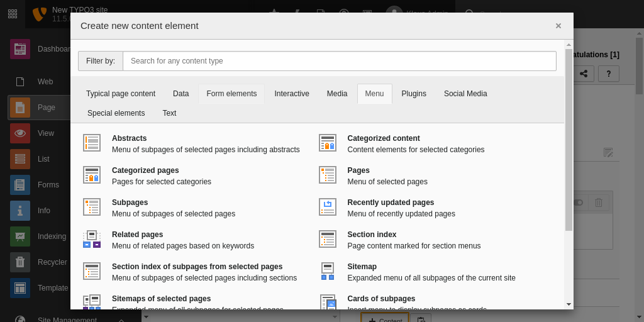Click the TYPO3 logo in top bar
Image resolution: width=644 pixels, height=322 pixels.
point(40,14)
